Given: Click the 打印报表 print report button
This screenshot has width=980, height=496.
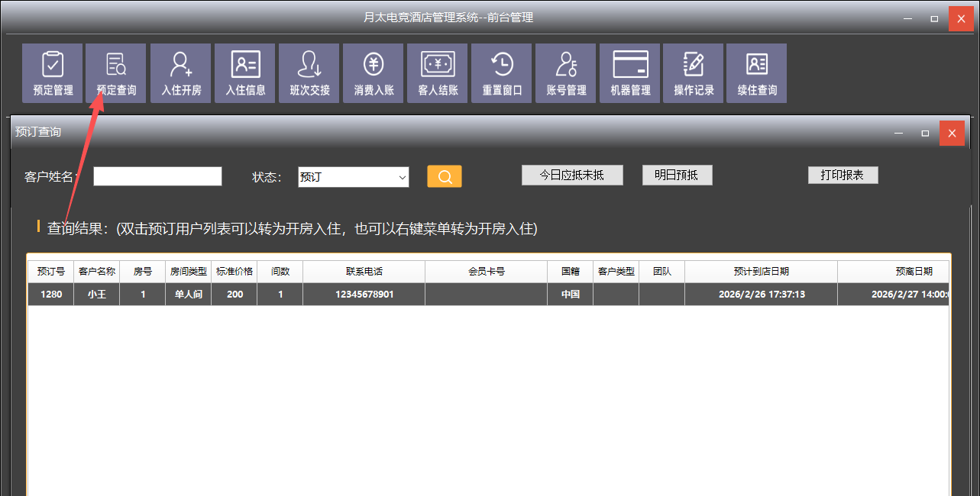Looking at the screenshot, I should (843, 175).
